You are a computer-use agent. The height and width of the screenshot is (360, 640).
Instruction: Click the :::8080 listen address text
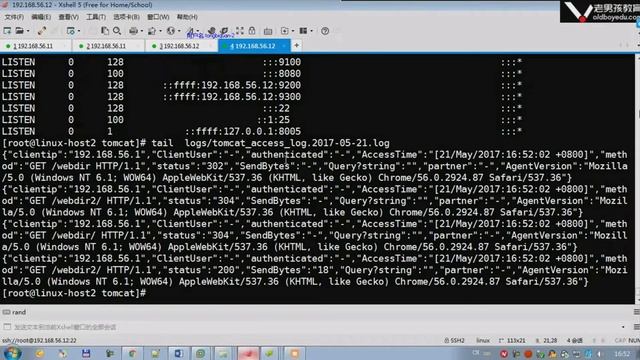282,73
